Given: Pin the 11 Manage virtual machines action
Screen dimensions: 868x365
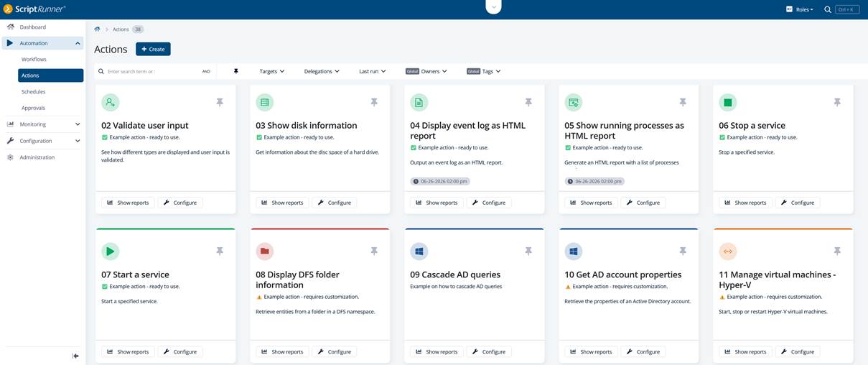Looking at the screenshot, I should click(x=837, y=251).
